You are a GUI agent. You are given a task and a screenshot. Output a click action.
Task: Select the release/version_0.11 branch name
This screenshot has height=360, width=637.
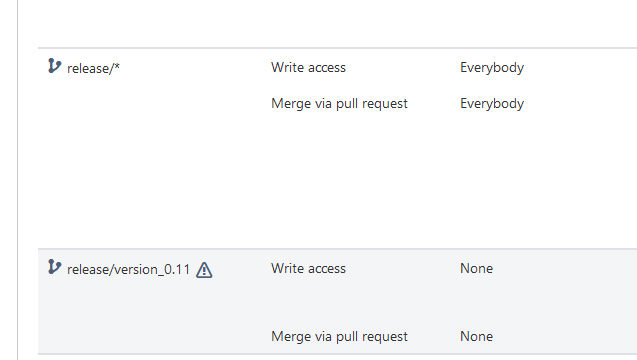pos(128,269)
